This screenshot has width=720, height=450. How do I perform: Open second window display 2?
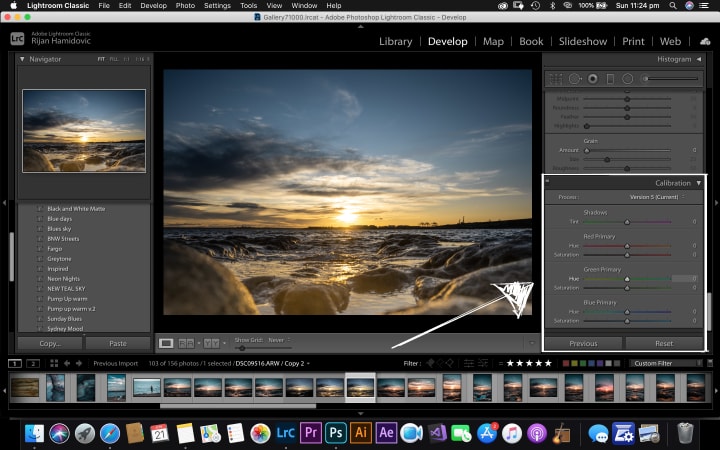(33, 363)
